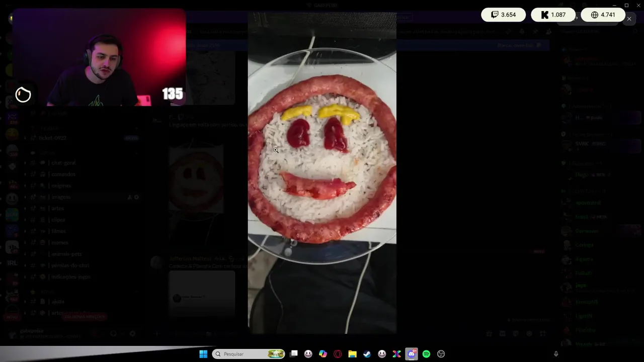Open Discord user settings gear
Screen dimensions: 644x362
coord(132,333)
